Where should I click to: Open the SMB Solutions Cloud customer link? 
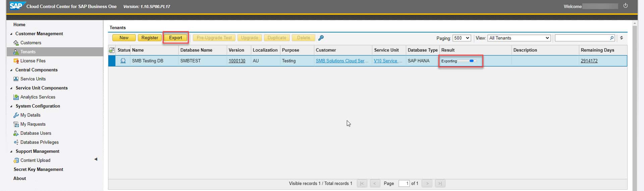(x=342, y=61)
